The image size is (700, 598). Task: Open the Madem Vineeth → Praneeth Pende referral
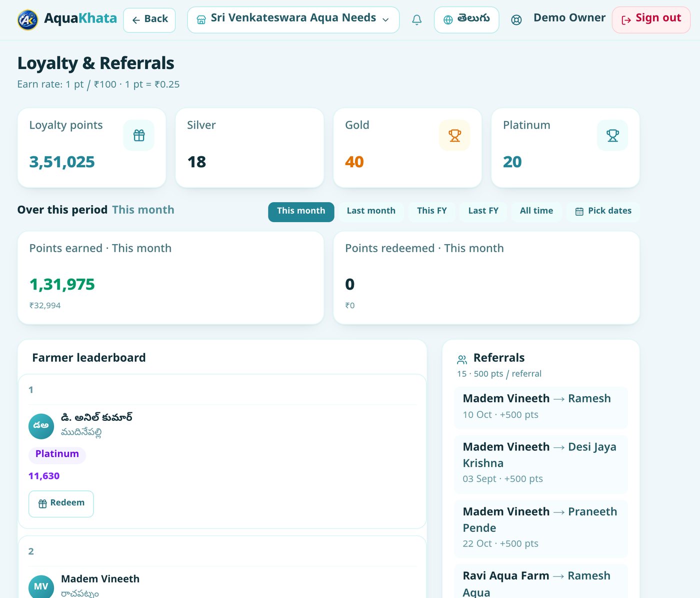(x=541, y=528)
